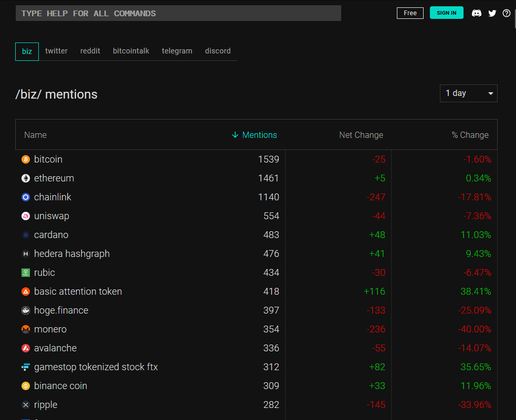Switch to the reddit tab
Screen dimensions: 516x420
90,51
